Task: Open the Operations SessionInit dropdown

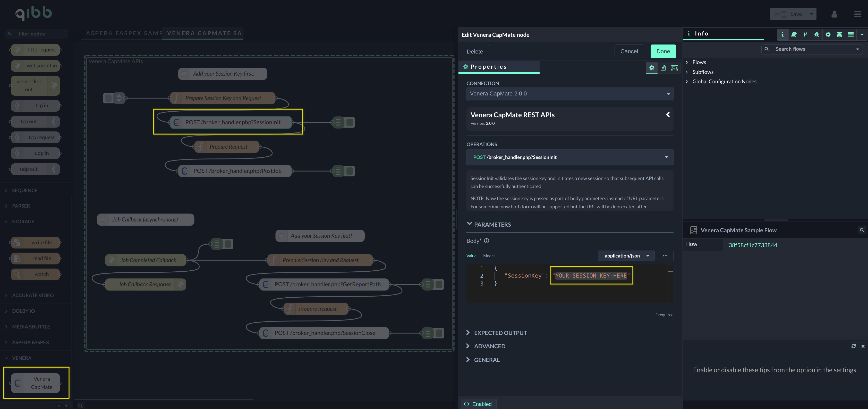Action: (569, 157)
